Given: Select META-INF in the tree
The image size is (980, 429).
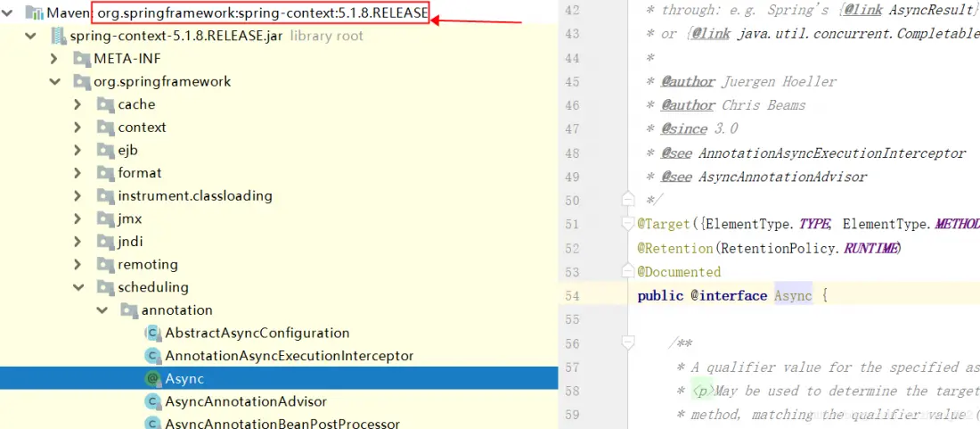Looking at the screenshot, I should 127,59.
